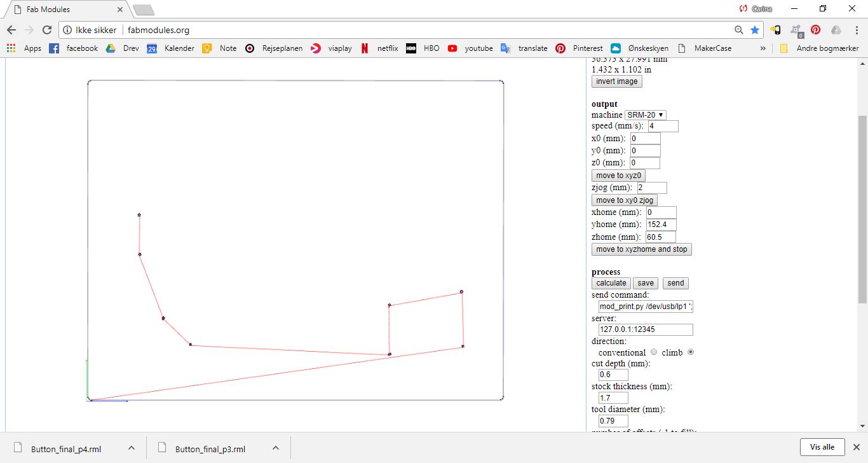The height and width of the screenshot is (463, 868).
Task: Open the youtube bookmark
Action: [470, 48]
